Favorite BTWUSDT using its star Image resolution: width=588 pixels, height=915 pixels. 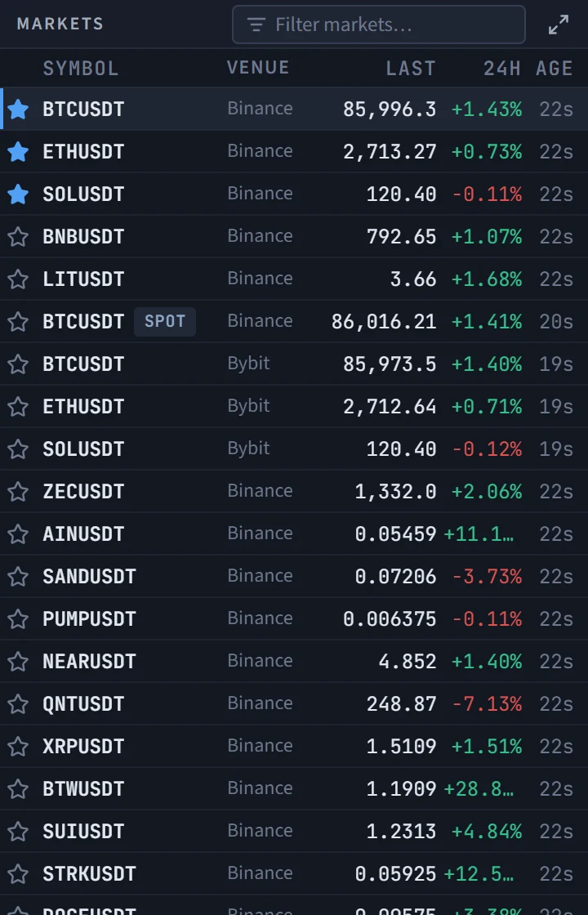click(x=18, y=789)
